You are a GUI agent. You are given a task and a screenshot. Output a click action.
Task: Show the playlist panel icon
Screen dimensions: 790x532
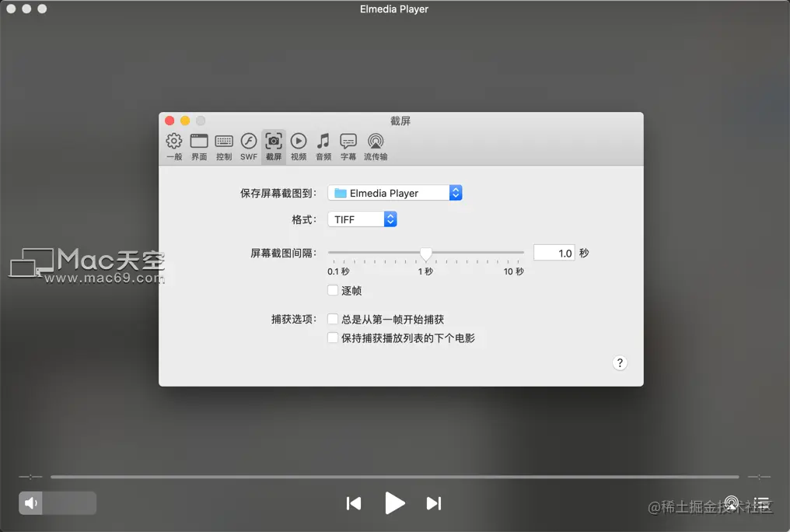point(761,503)
